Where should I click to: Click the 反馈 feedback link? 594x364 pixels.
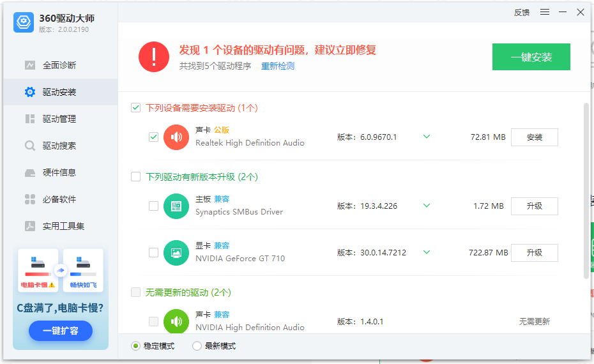click(522, 13)
